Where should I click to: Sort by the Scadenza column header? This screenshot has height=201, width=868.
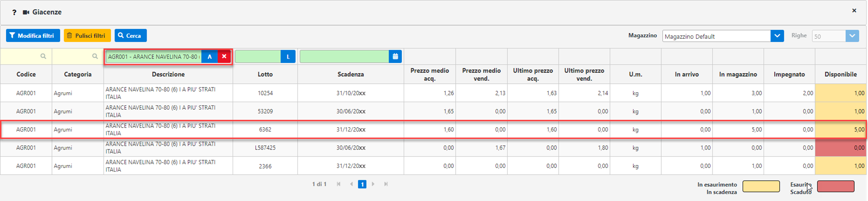coord(351,74)
